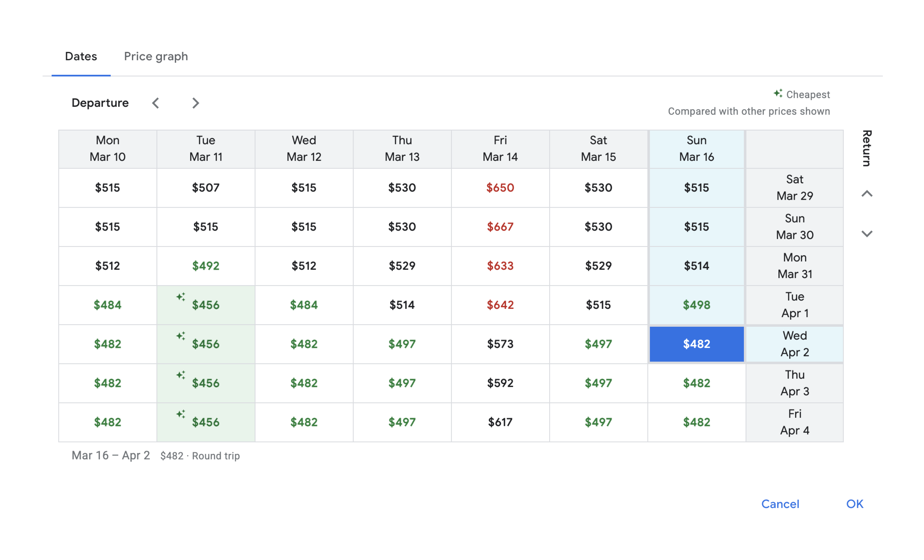Select the Dates tab

81,57
